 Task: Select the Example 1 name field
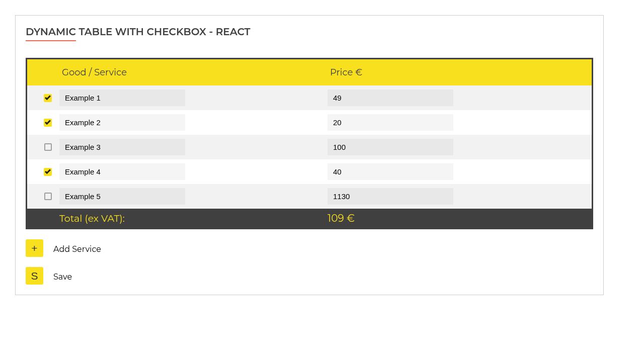click(122, 98)
